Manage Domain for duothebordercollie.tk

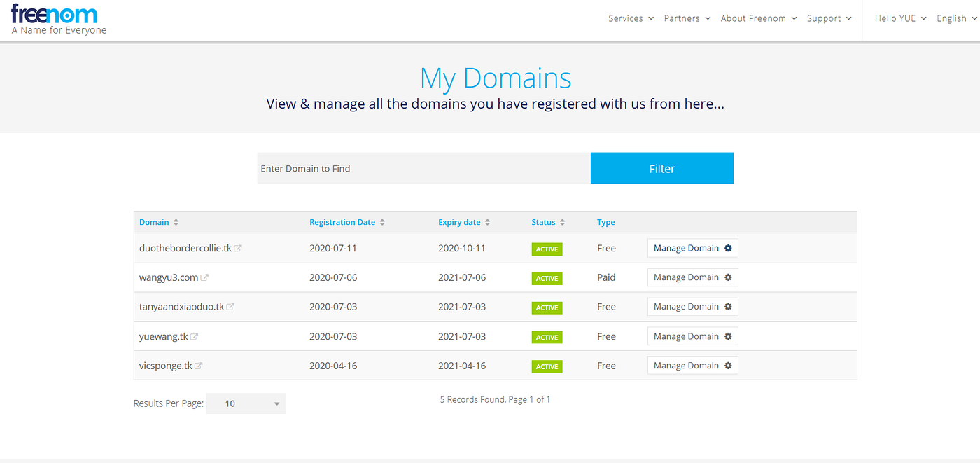693,248
